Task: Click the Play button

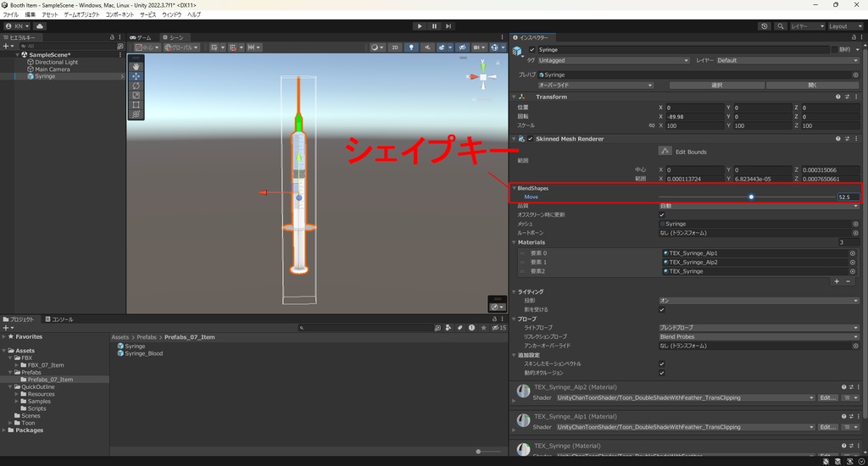Action: 420,26
